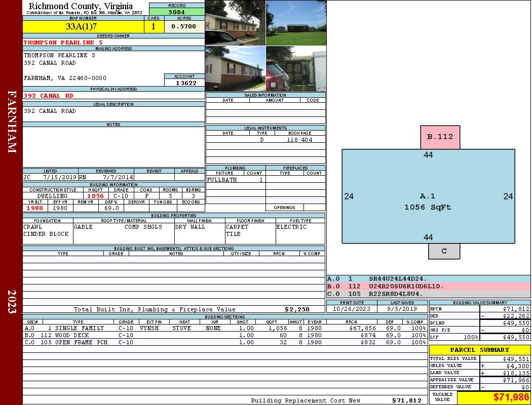Click the yellow PARCEL SUMMARY header
The image size is (532, 405).
480,350
